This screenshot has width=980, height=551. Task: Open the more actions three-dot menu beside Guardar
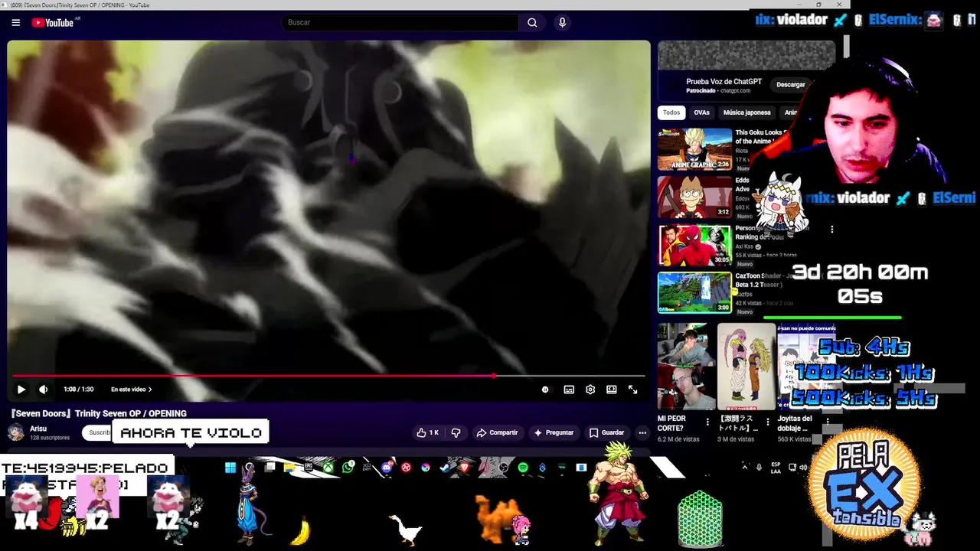[642, 432]
